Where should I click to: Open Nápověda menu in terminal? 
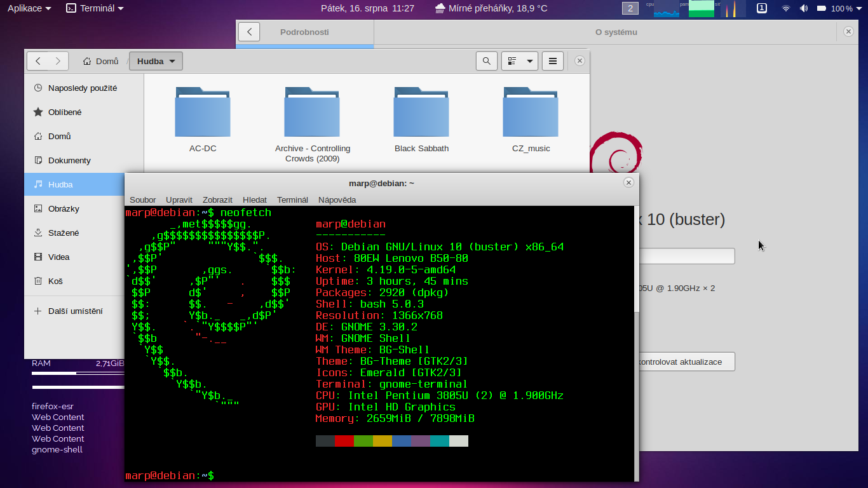point(337,200)
